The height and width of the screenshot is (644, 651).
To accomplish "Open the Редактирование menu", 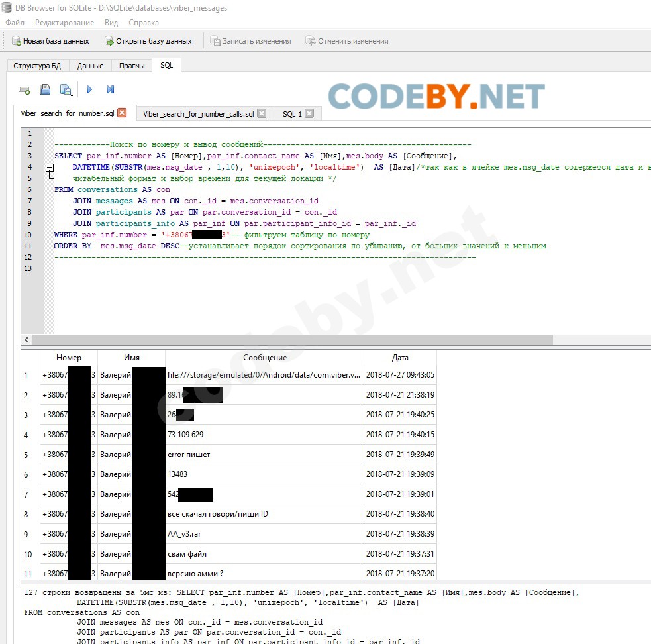I will point(64,23).
